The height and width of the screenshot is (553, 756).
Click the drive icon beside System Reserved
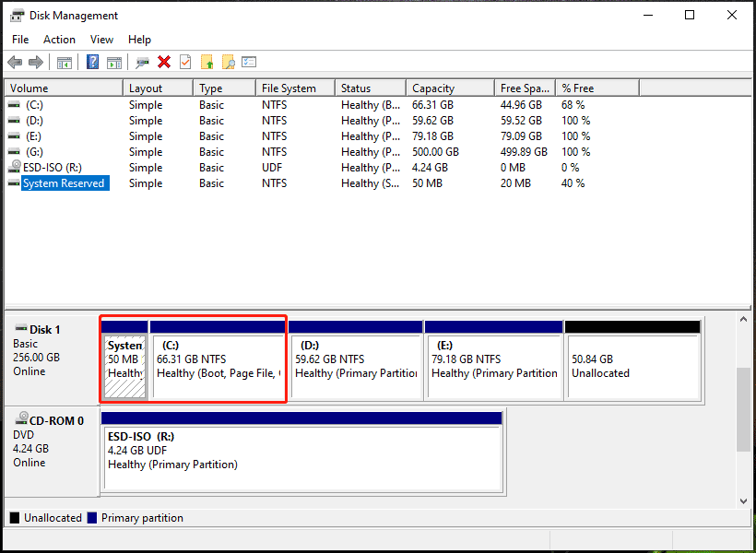pos(15,183)
